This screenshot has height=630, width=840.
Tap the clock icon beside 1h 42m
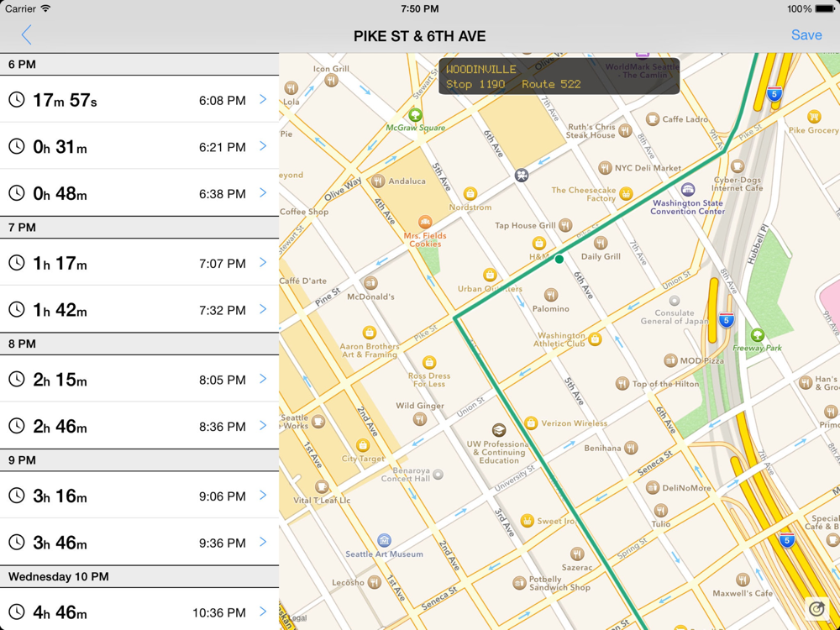[17, 308]
